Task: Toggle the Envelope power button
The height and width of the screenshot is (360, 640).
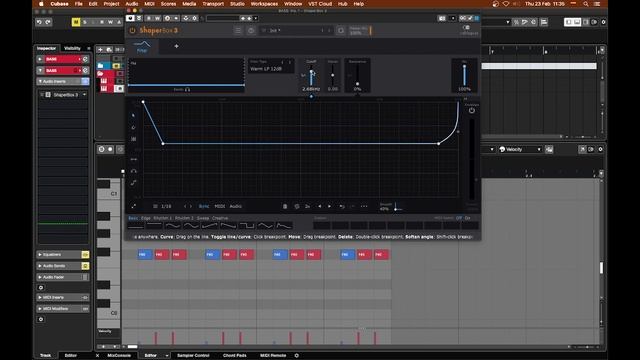Action: coord(471,110)
